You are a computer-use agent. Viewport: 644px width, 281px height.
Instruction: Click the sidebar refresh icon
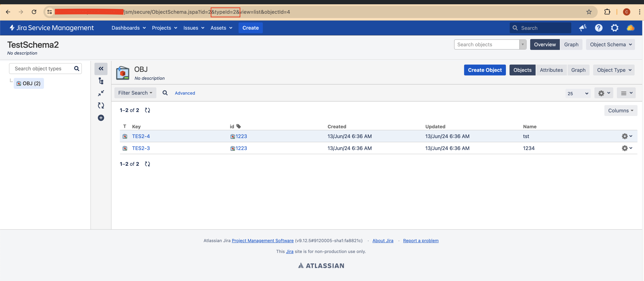point(101,105)
